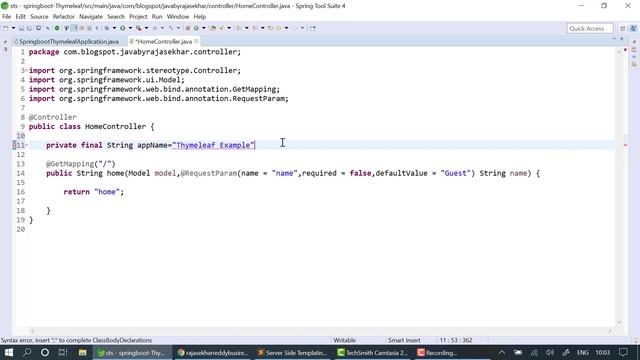The width and height of the screenshot is (640, 360).
Task: Click the Open Perspective icon
Action: tap(622, 28)
